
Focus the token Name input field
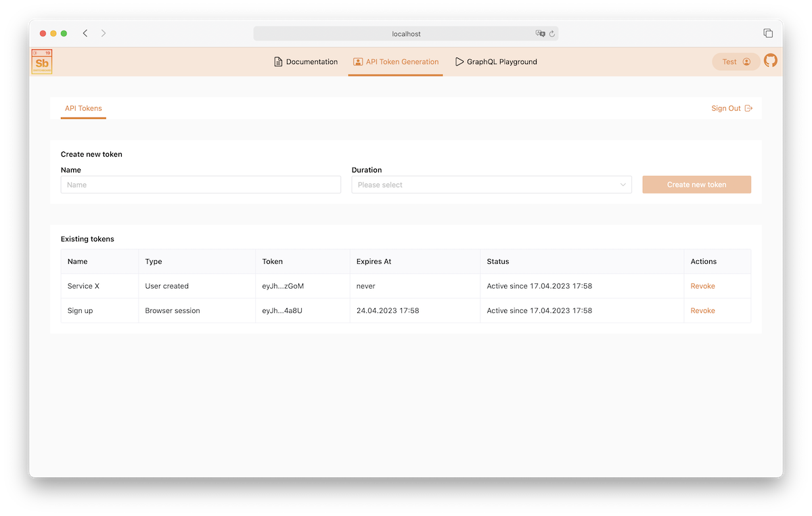click(x=201, y=185)
